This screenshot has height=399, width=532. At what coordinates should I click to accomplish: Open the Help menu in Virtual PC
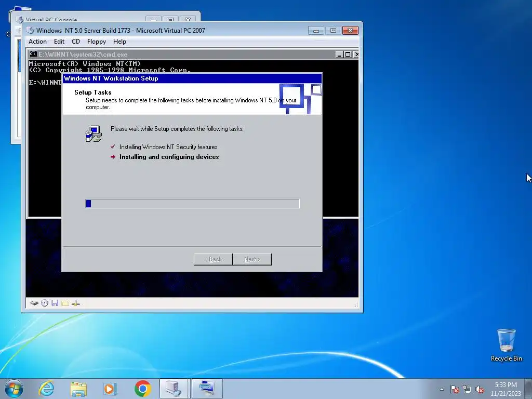119,42
